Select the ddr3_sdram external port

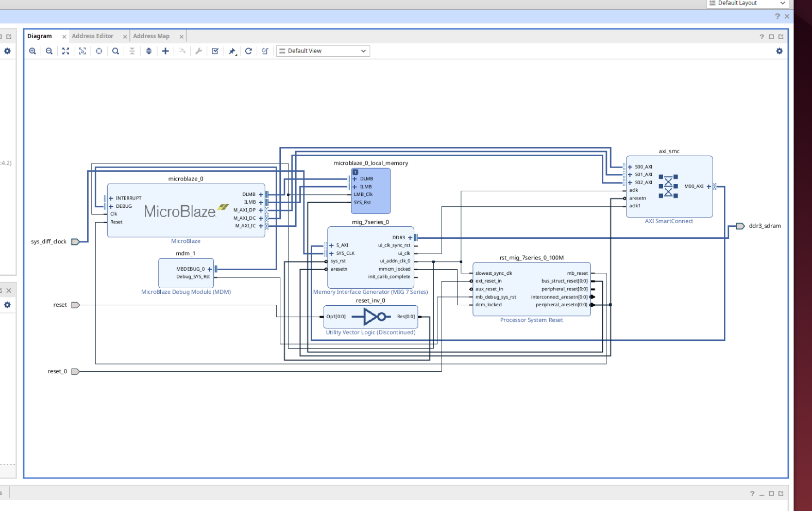pyautogui.click(x=740, y=226)
